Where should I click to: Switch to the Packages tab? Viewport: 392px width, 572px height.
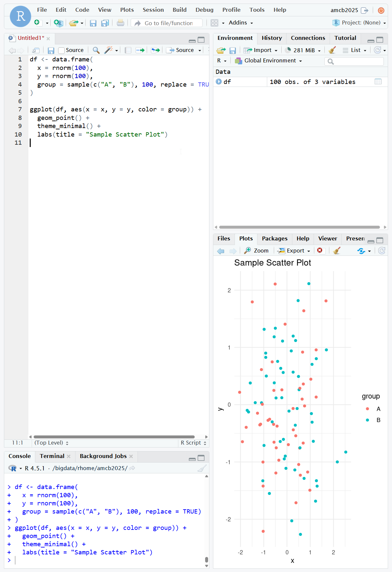coord(275,238)
